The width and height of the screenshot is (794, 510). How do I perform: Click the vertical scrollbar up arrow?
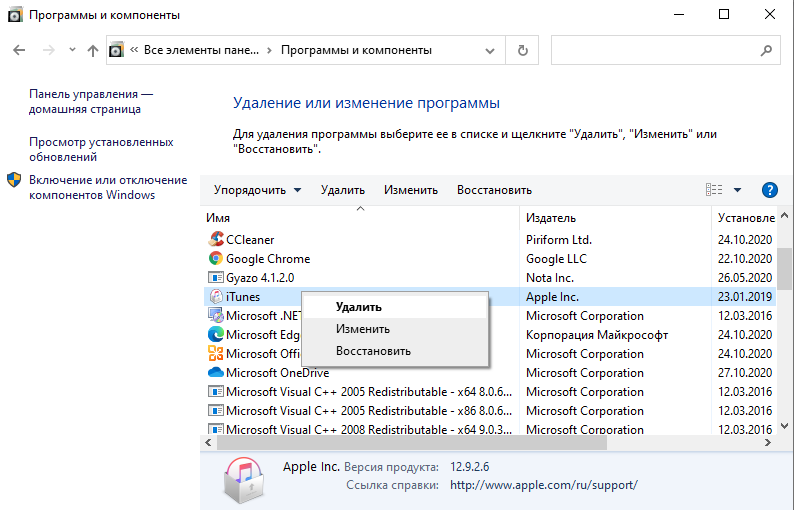click(x=784, y=215)
